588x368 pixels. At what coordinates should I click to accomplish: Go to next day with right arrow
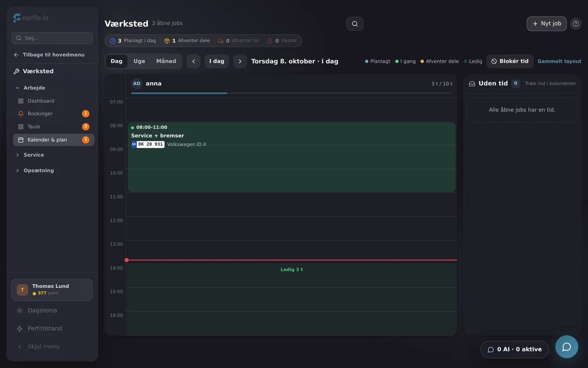pyautogui.click(x=240, y=61)
